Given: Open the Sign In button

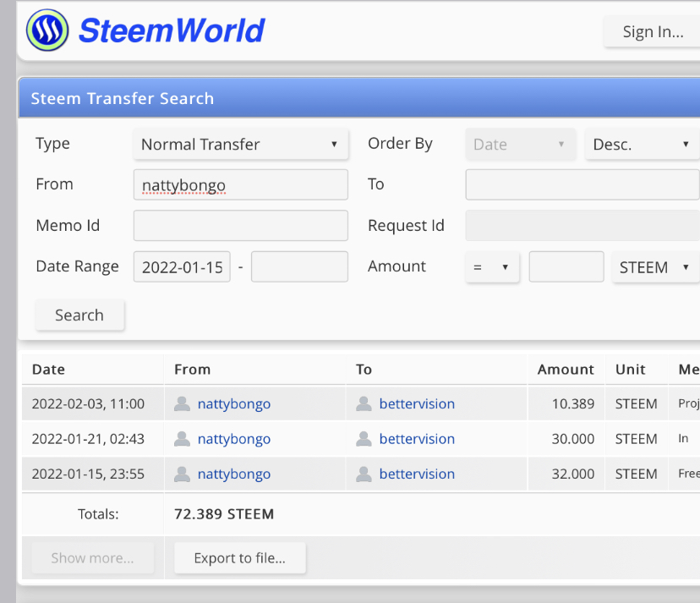Looking at the screenshot, I should (x=652, y=31).
